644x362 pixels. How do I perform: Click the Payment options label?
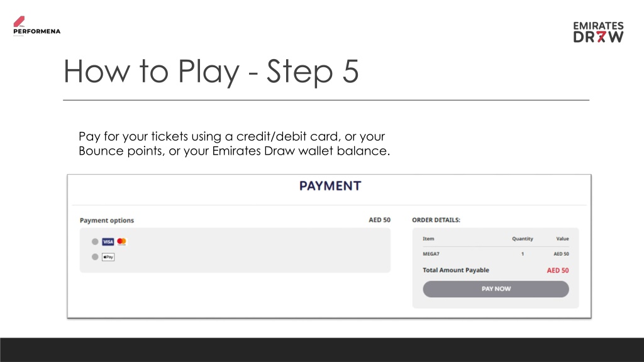[x=107, y=221]
